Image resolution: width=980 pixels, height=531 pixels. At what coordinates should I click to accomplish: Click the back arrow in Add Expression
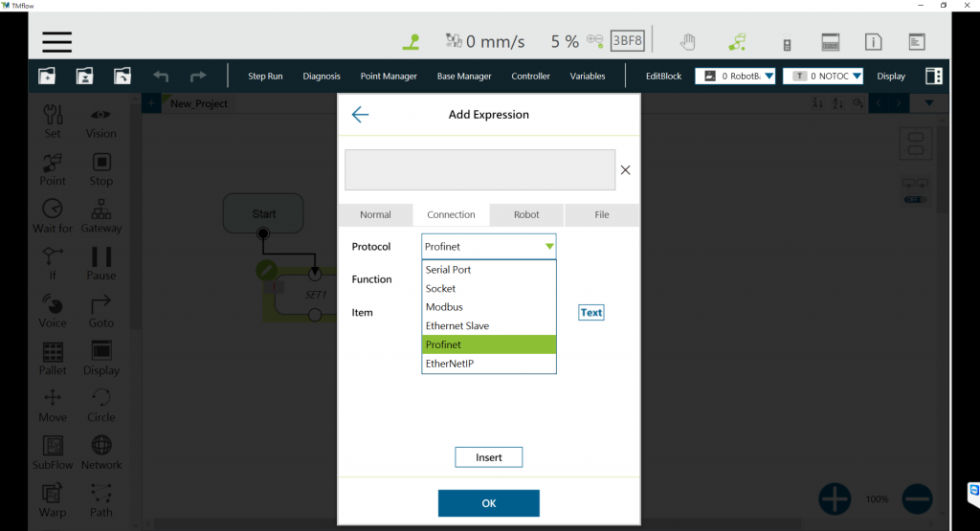pos(360,115)
